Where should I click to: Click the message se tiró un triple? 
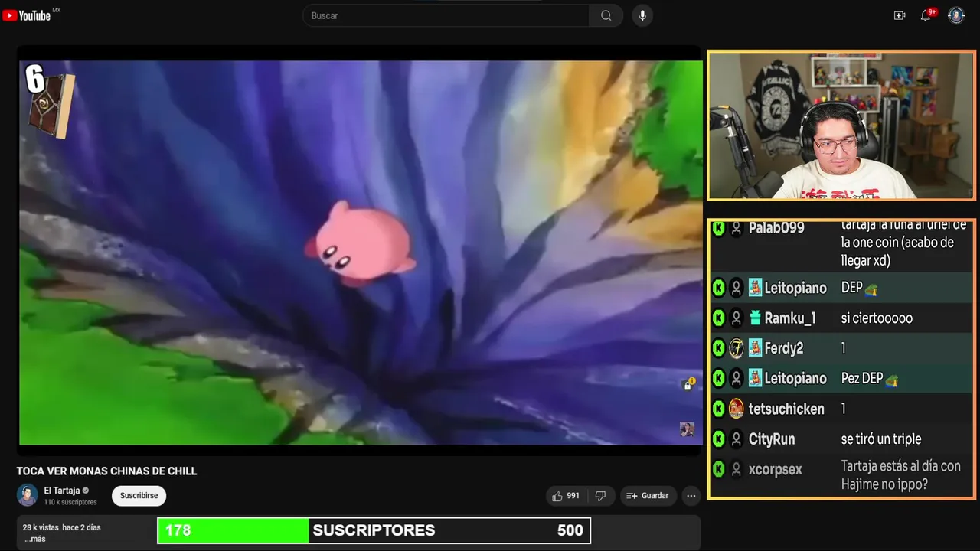[x=881, y=439]
